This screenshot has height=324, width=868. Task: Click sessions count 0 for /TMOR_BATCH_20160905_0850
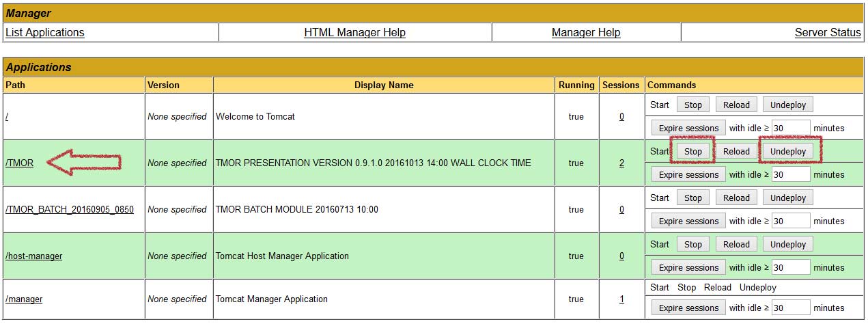621,209
